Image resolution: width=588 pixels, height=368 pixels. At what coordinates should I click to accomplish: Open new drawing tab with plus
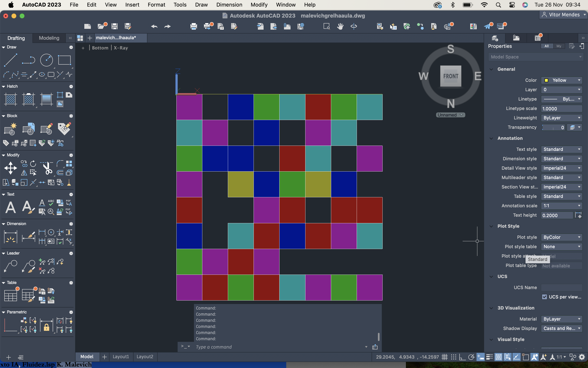click(x=90, y=38)
